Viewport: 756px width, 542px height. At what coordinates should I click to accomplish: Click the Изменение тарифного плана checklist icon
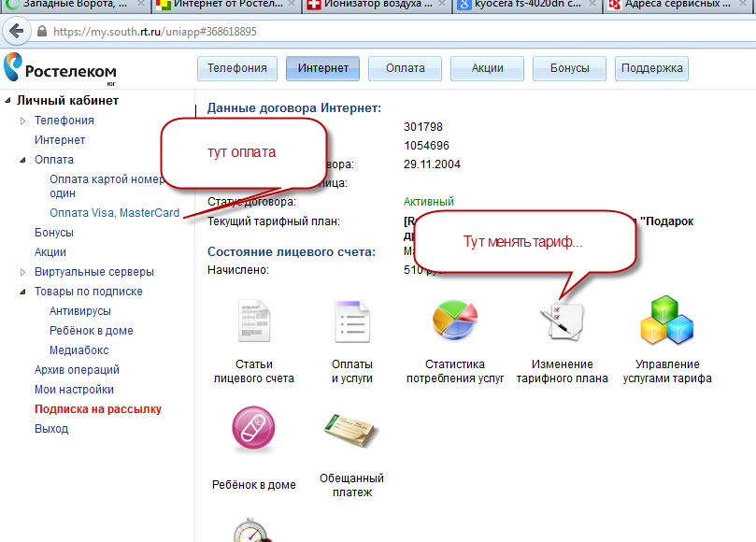click(x=562, y=321)
